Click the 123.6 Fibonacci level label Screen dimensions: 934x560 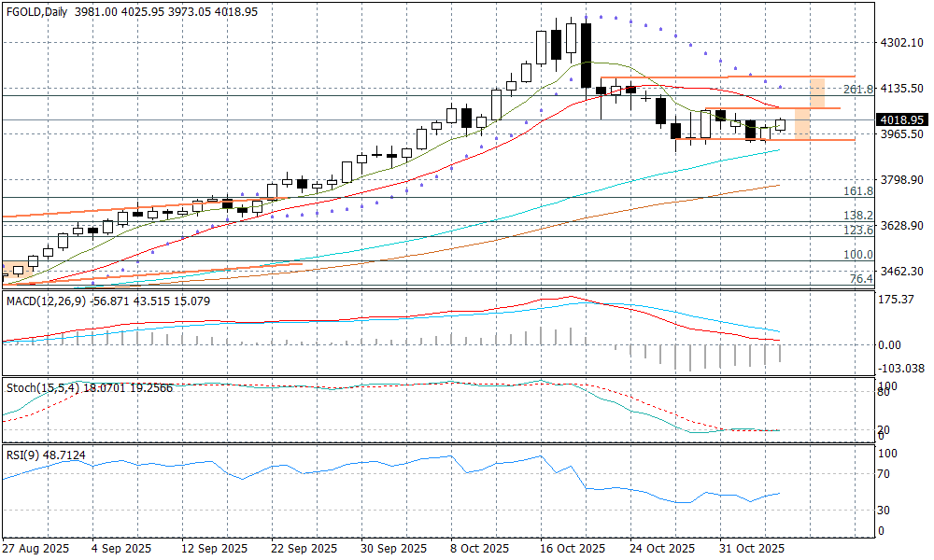tap(857, 230)
